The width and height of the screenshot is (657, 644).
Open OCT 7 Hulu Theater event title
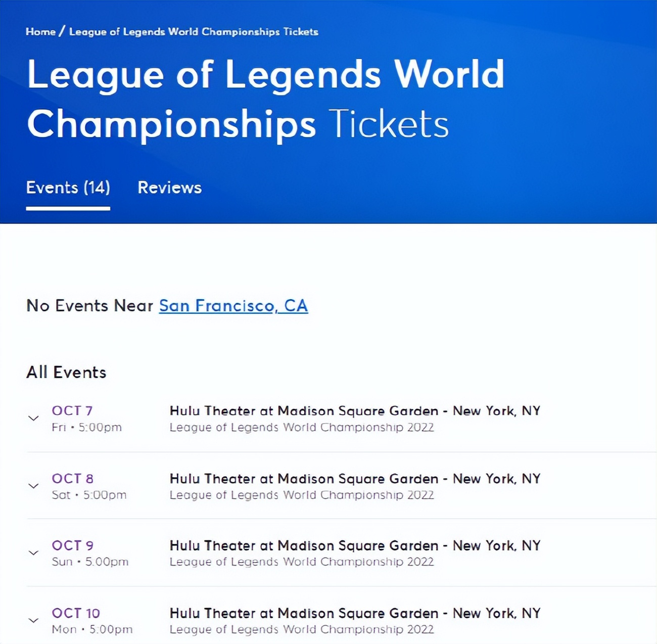(x=355, y=410)
